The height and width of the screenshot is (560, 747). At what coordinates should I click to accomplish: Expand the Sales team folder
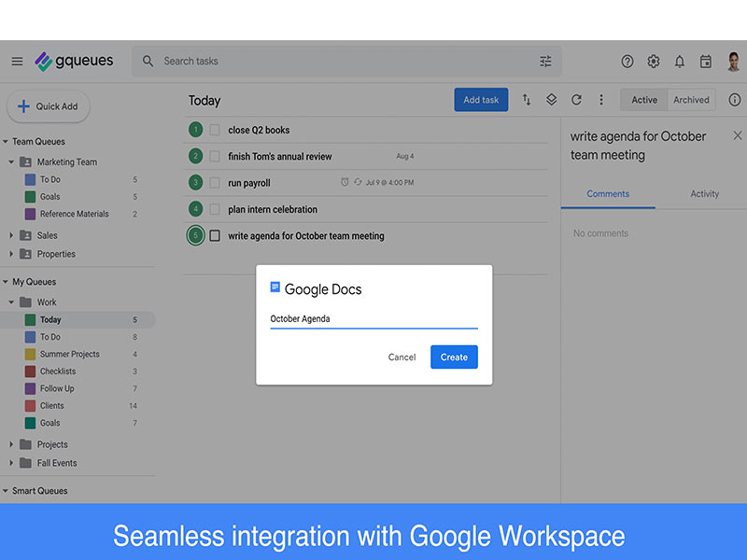tap(12, 236)
